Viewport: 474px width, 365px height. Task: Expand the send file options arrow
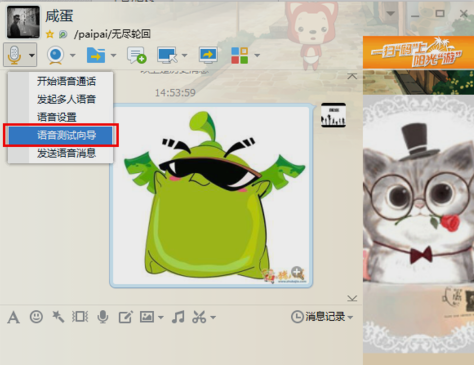113,55
